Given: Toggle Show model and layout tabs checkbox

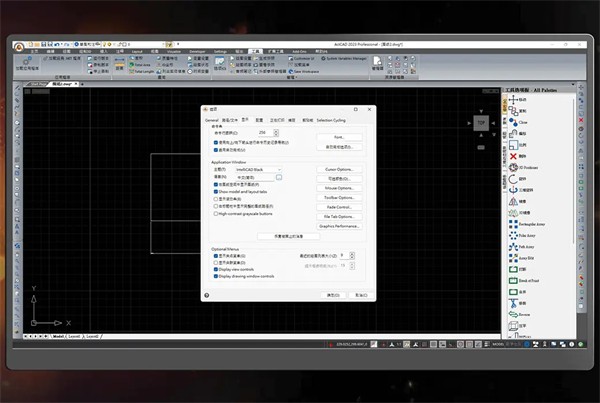Looking at the screenshot, I should click(x=215, y=192).
